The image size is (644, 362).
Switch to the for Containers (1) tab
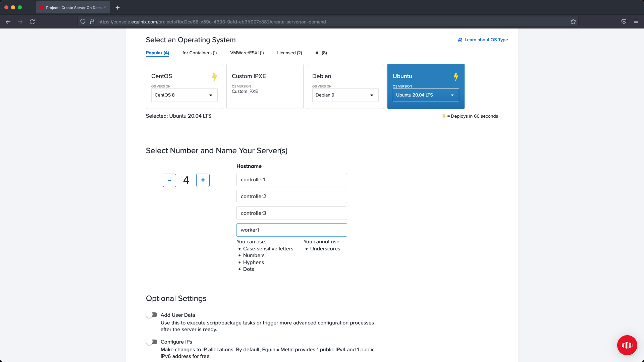click(x=200, y=53)
